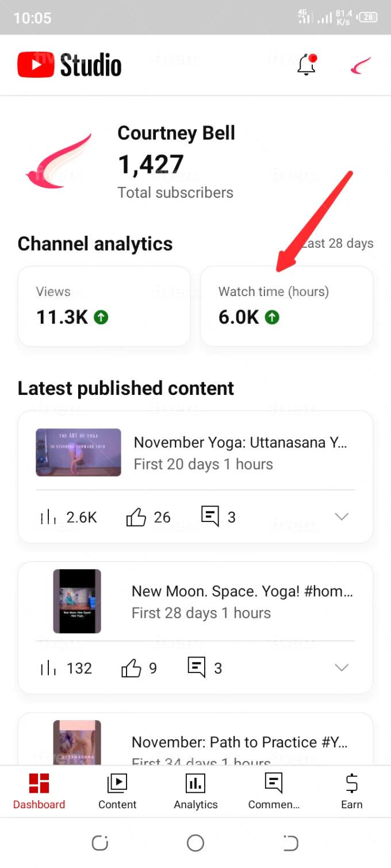Tap views bar-chart icon on Uttanasana video
This screenshot has height=868, width=391.
tap(48, 517)
